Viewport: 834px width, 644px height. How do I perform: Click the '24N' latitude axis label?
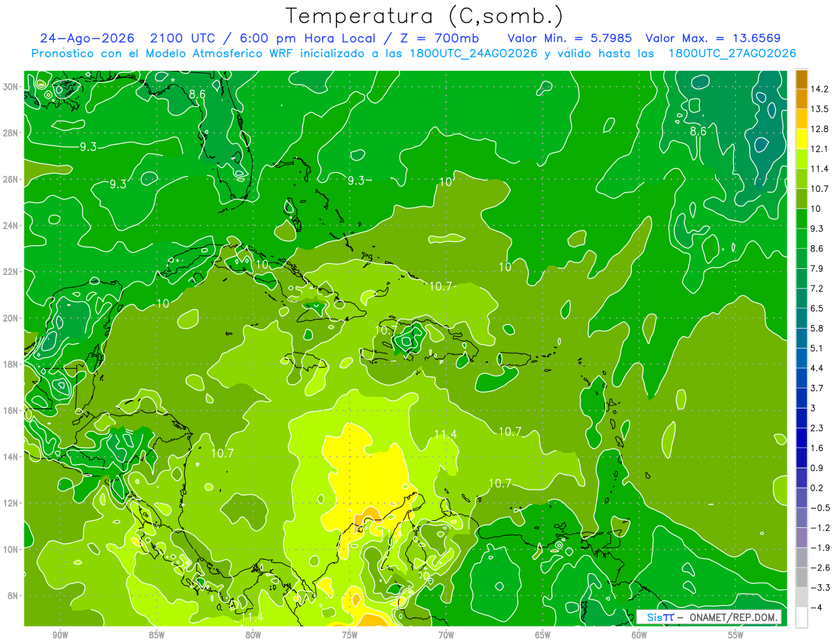[12, 226]
